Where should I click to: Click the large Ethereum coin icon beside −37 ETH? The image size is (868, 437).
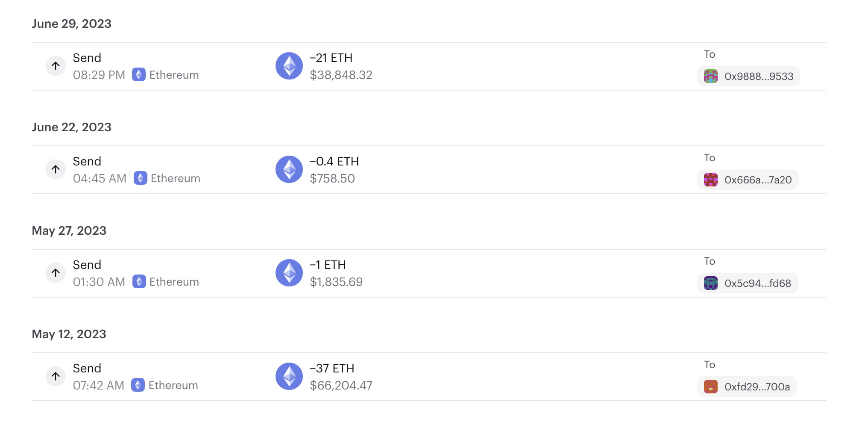(x=289, y=376)
